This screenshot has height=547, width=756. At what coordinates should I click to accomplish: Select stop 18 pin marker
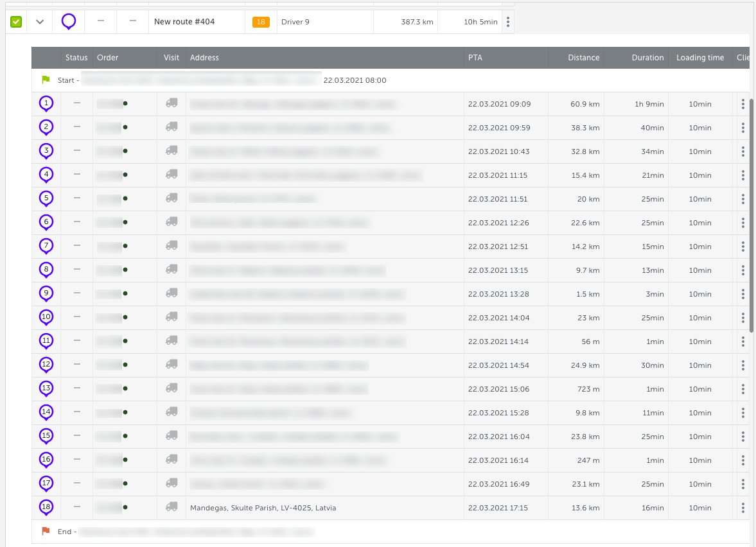(46, 507)
